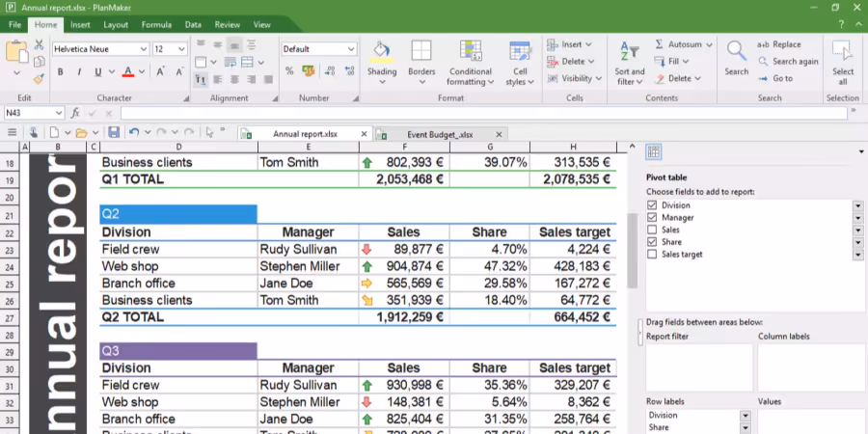
Task: Open the Division field dropdown in field list
Action: point(858,205)
